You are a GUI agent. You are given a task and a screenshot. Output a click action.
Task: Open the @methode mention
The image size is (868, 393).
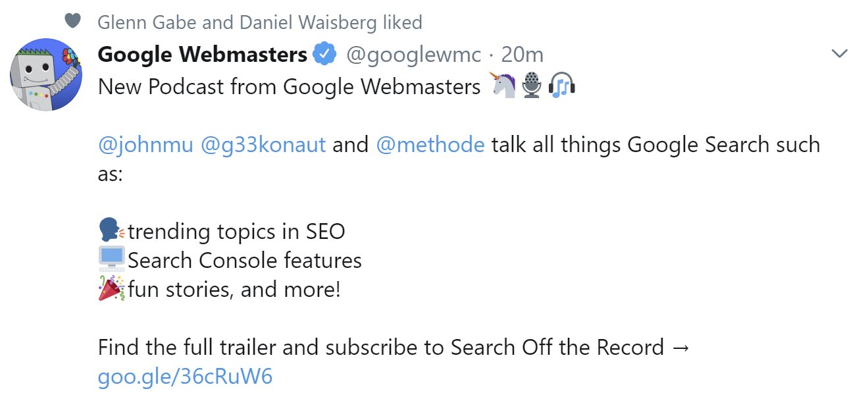[431, 144]
